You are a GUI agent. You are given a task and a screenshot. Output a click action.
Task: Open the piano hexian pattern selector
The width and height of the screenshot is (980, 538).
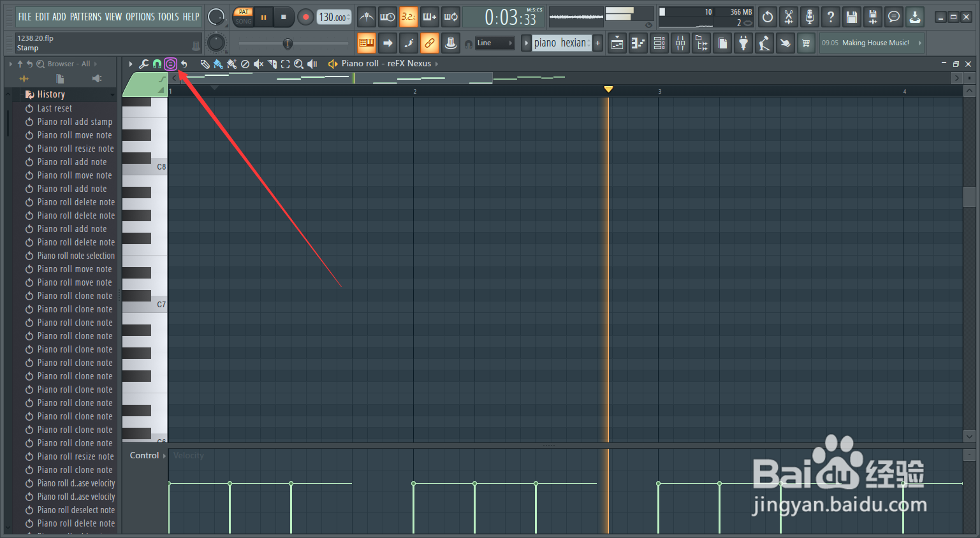[560, 43]
